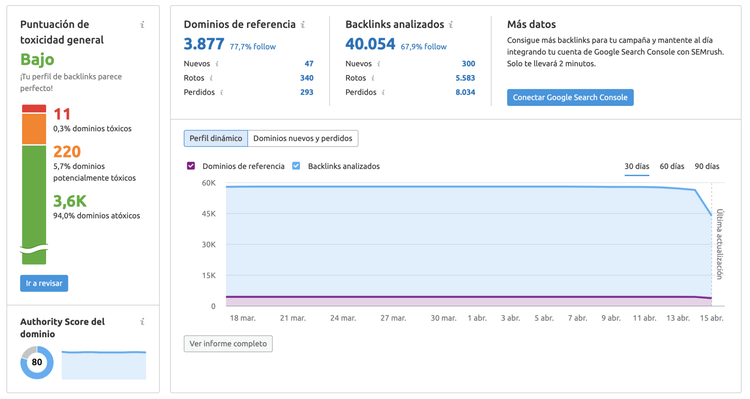Click the 77,7% follow label

click(x=253, y=47)
